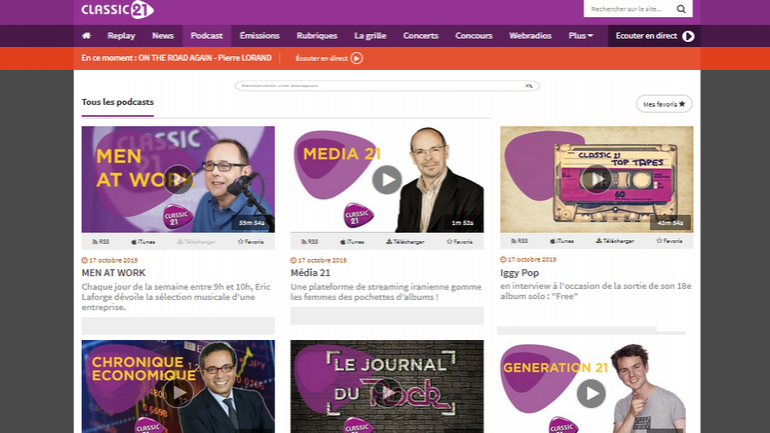Image resolution: width=770 pixels, height=433 pixels.
Task: Click the home icon in navigation bar
Action: click(x=86, y=36)
